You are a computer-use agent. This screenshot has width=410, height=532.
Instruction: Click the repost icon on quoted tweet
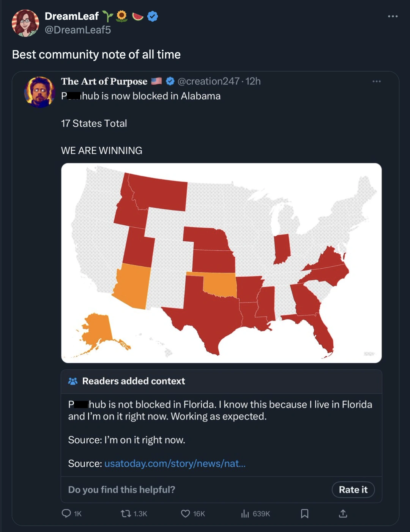[125, 514]
